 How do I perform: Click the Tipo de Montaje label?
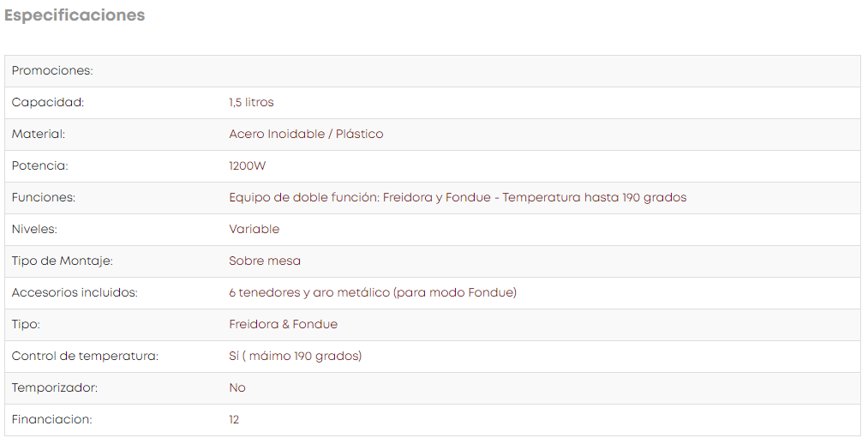coord(62,261)
